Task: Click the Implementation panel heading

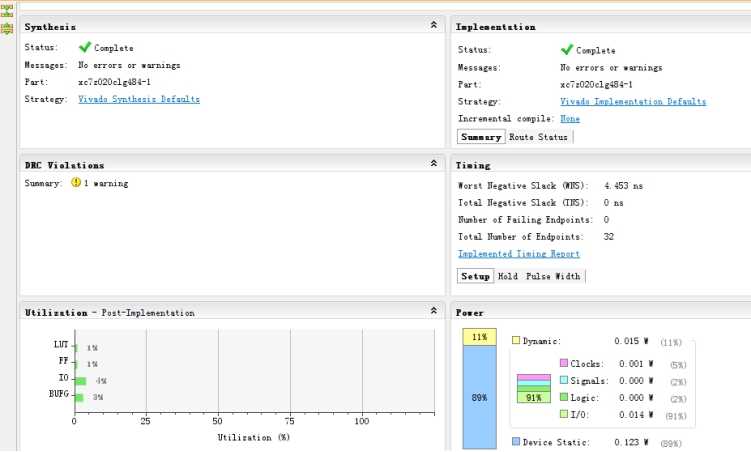Action: coord(496,27)
